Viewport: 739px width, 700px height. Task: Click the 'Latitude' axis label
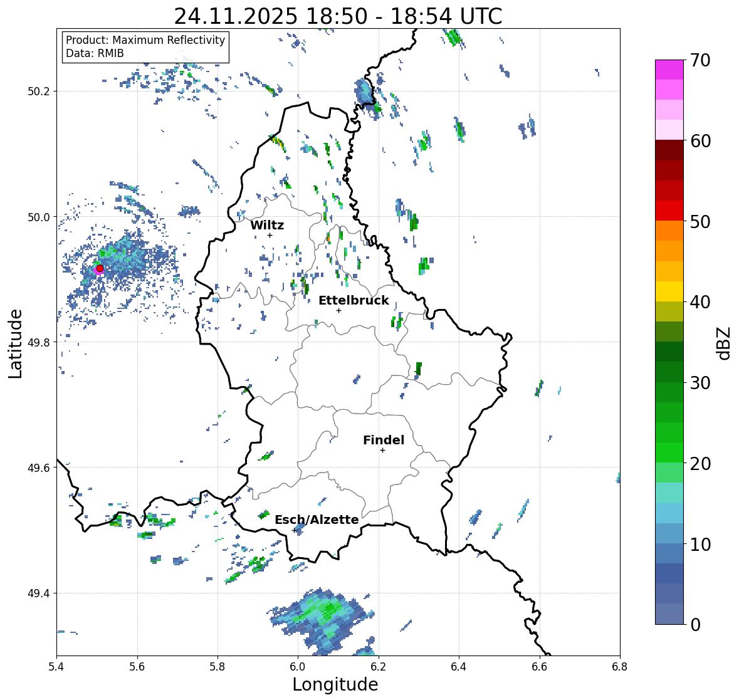coord(15,343)
